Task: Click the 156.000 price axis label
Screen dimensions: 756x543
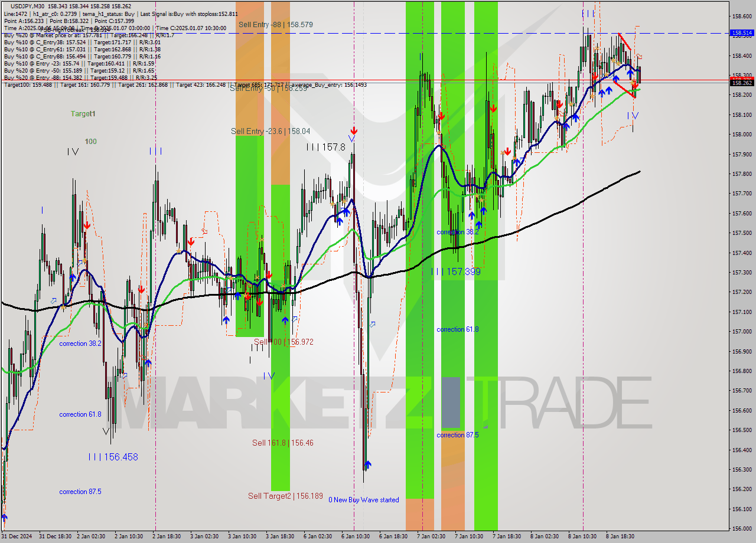Action: point(742,529)
